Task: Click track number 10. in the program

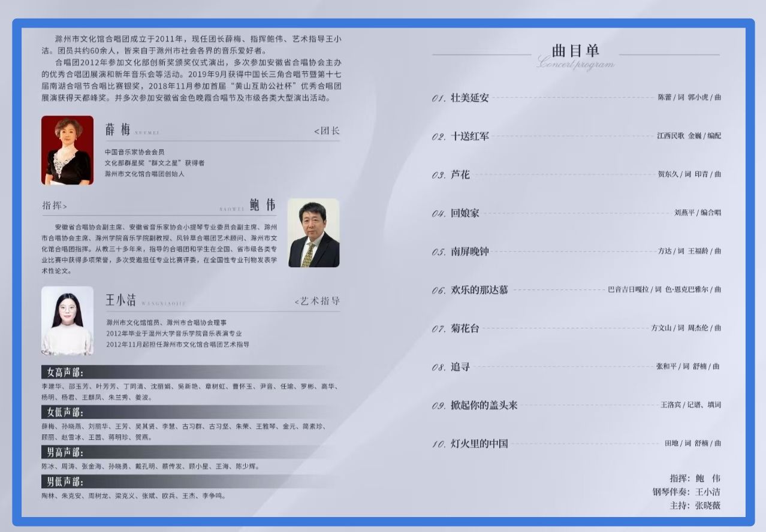Action: tap(439, 445)
